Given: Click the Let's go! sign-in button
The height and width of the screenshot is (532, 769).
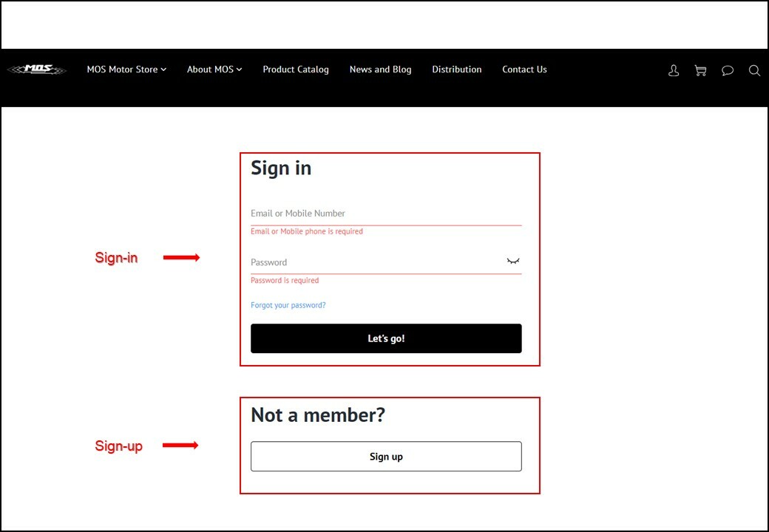Looking at the screenshot, I should (386, 338).
